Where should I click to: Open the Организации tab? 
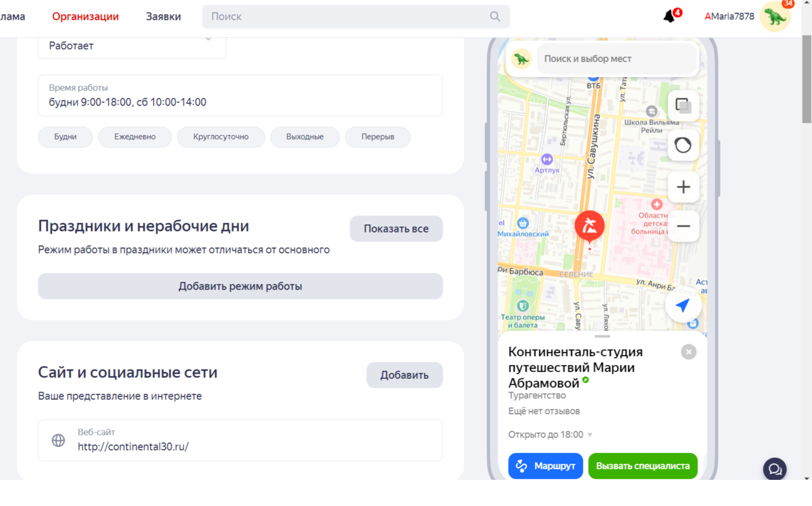85,17
